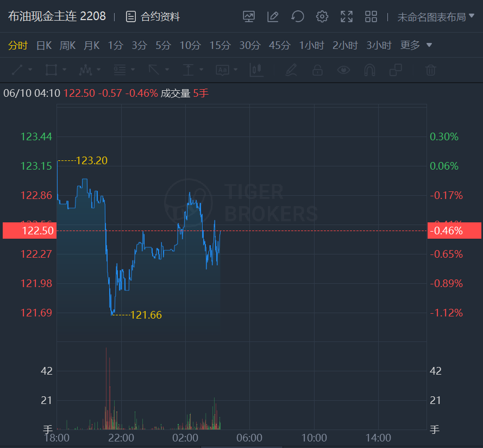Expand the line drawing tool dropdown
483x448 pixels.
(30, 70)
